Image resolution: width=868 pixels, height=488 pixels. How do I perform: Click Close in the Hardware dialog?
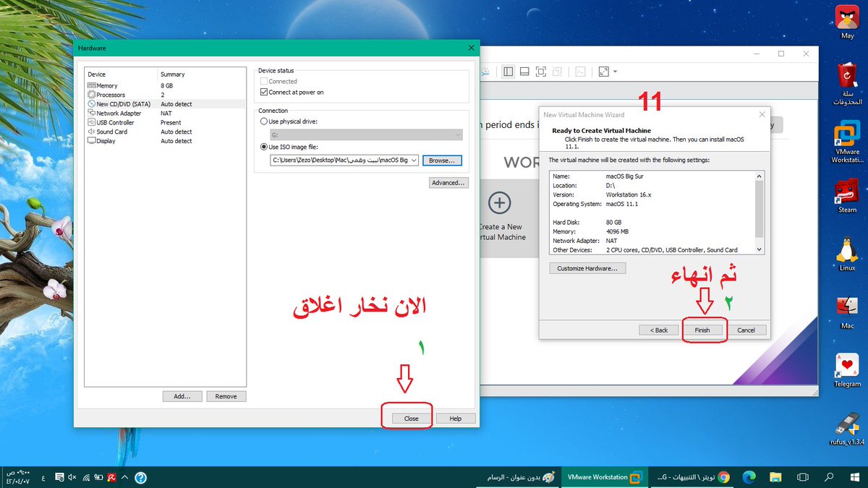tap(411, 419)
